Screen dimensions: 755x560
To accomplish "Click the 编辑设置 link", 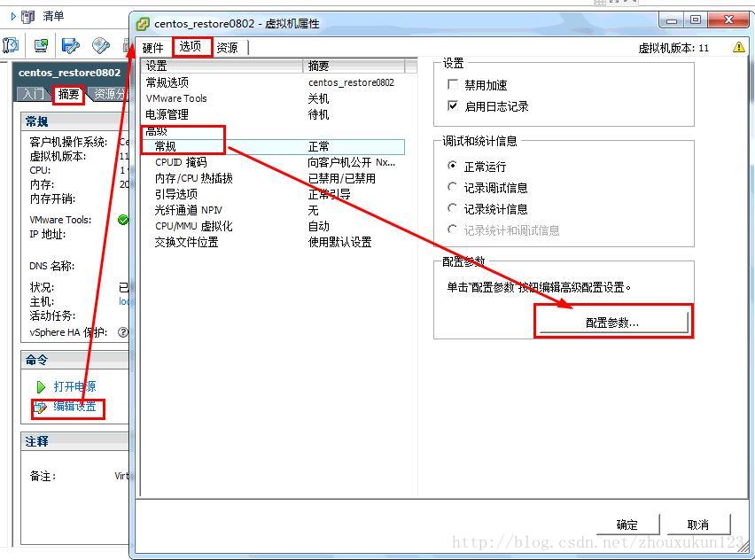I will [x=74, y=407].
